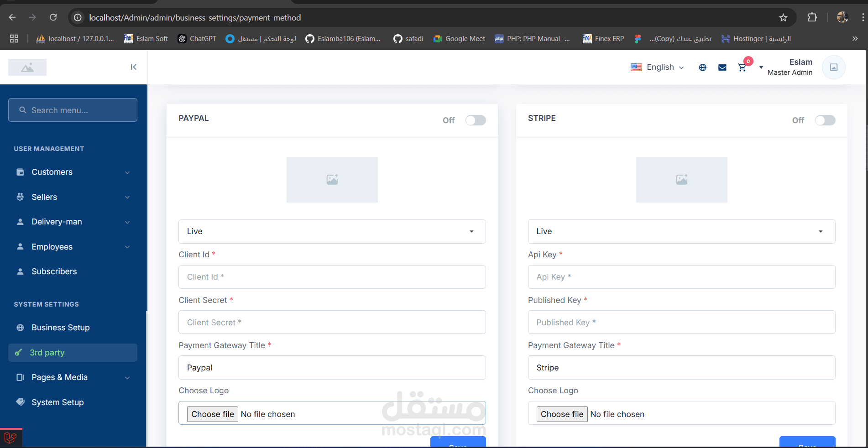Click the Subscribers sidebar icon

click(20, 271)
